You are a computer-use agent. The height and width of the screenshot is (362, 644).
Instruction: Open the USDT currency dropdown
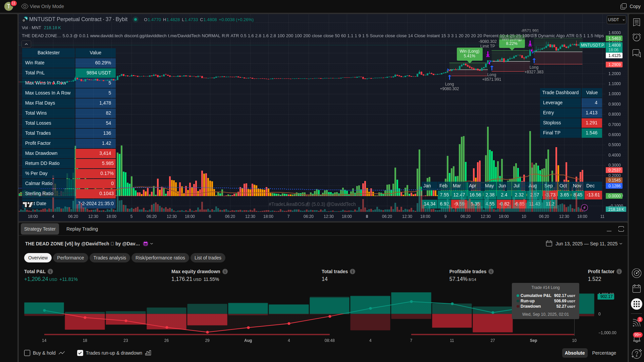pyautogui.click(x=616, y=20)
